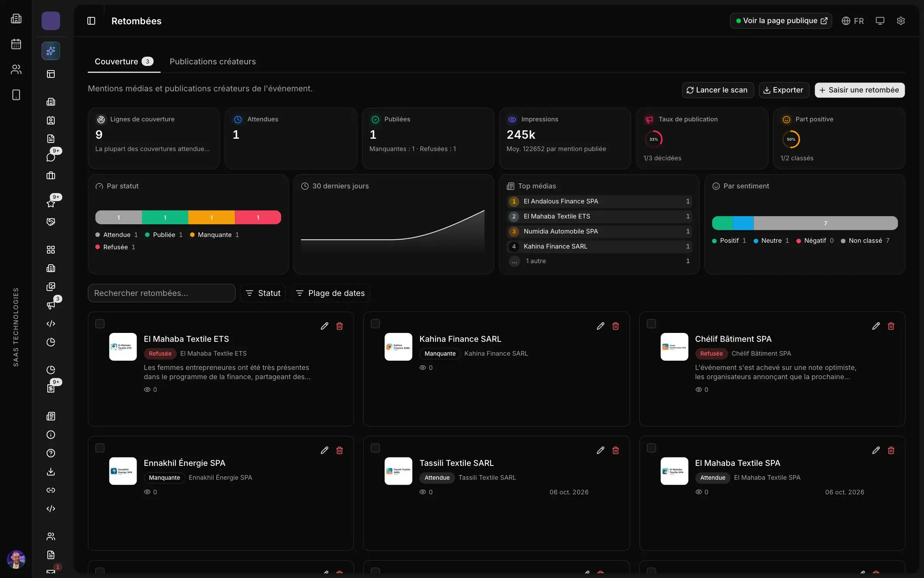Click the sparkles icon in sidebar
Screen dimensions: 924x578
coord(51,51)
